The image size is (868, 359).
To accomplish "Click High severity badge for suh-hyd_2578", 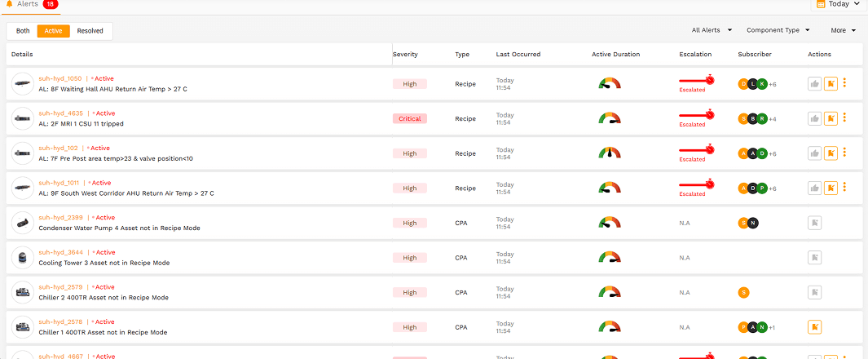I will coord(410,327).
